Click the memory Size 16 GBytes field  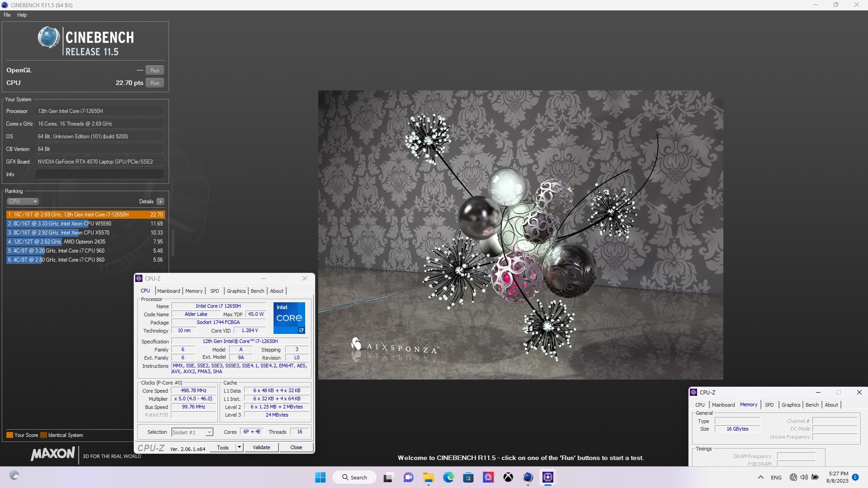pos(737,429)
